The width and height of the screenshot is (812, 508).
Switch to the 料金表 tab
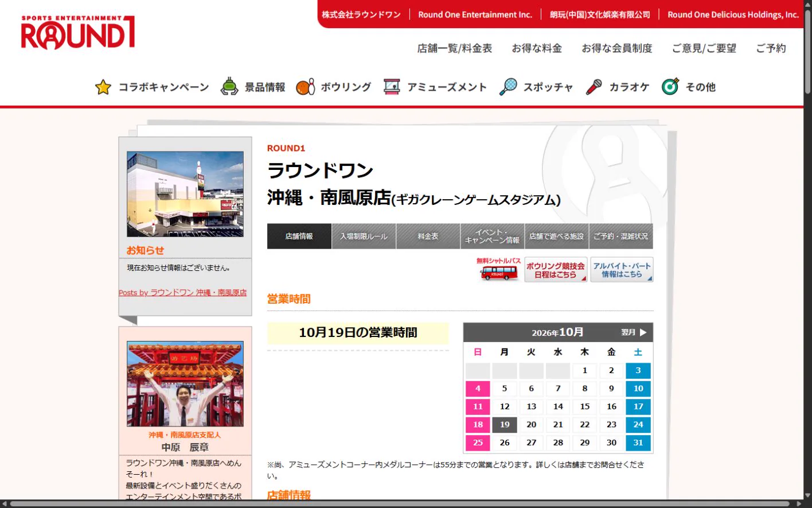coord(428,236)
